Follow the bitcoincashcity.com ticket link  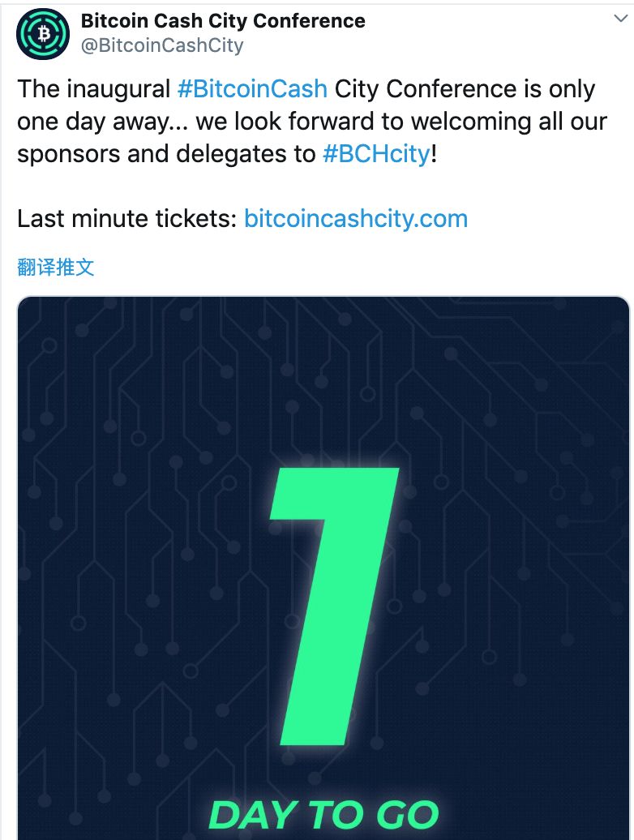point(356,219)
